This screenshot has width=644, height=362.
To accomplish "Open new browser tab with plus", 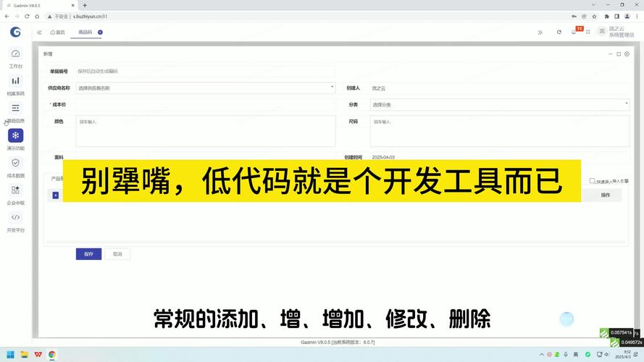I will click(x=85, y=5).
